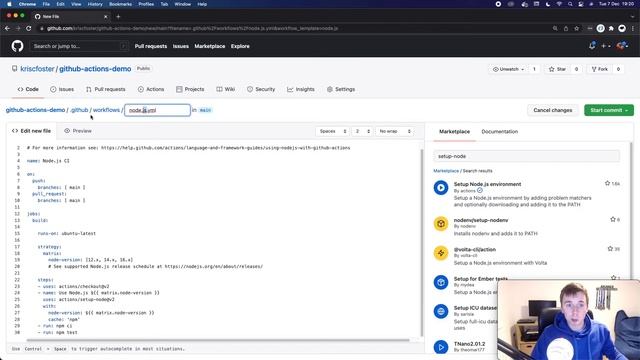Image resolution: width=640 pixels, height=360 pixels.
Task: Open the Actions tab
Action: click(x=151, y=89)
